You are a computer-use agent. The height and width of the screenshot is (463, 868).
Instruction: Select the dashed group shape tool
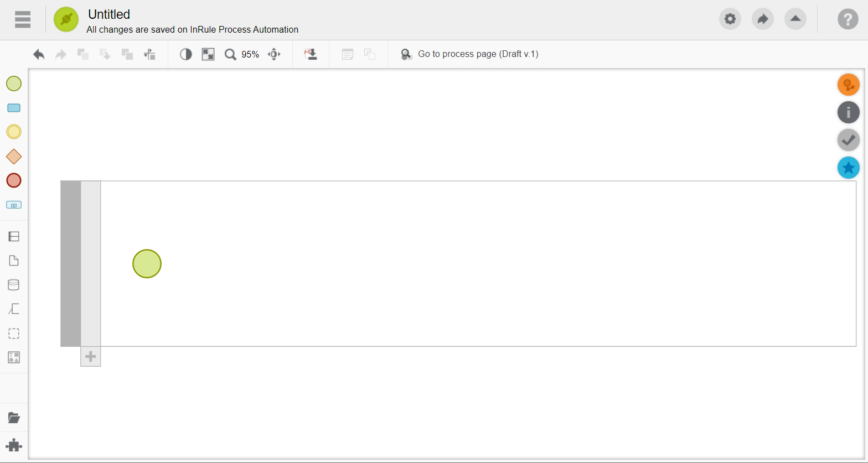(14, 334)
